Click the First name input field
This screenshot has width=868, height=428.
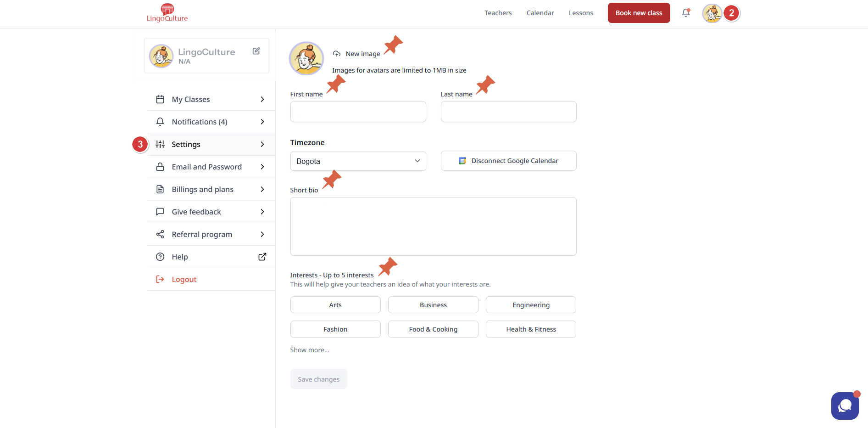(358, 112)
